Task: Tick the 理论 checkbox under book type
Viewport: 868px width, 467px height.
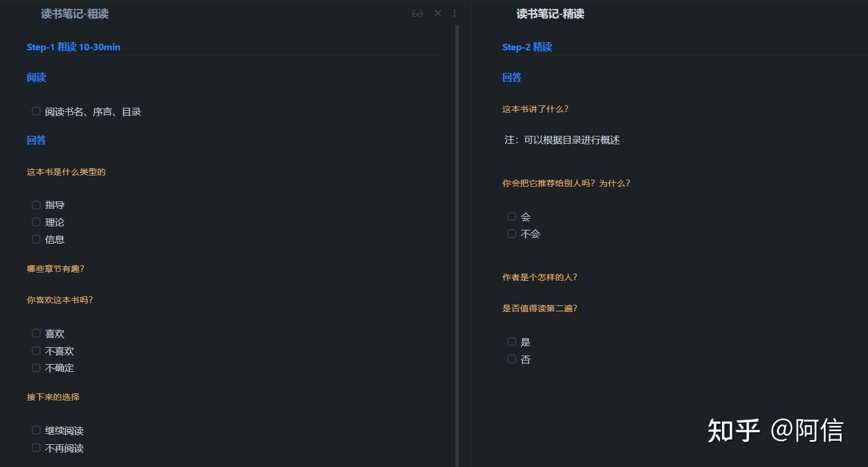Action: [36, 222]
